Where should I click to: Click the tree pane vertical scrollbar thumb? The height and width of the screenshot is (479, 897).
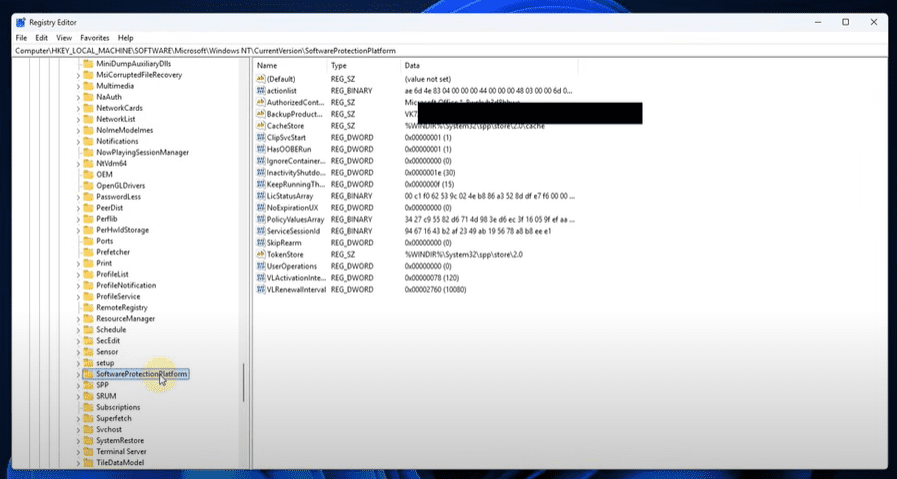(x=244, y=382)
